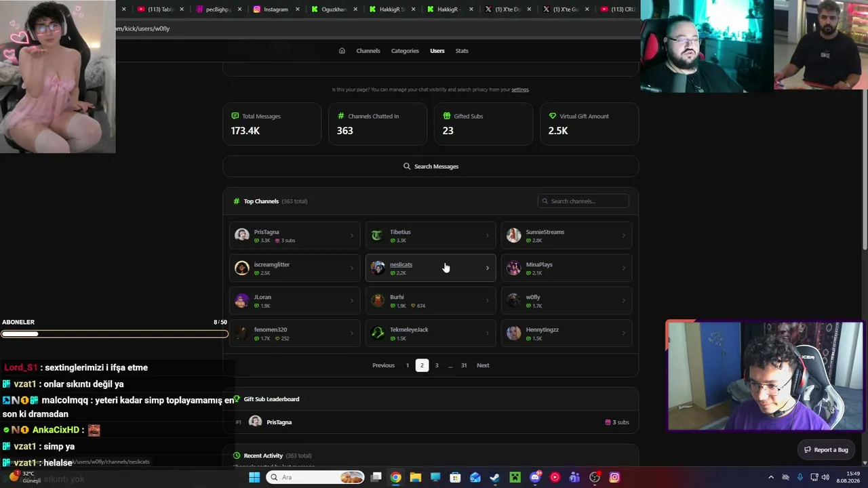Click the magnifier icon beside Search Messages
Image resolution: width=868 pixels, height=488 pixels.
(407, 166)
